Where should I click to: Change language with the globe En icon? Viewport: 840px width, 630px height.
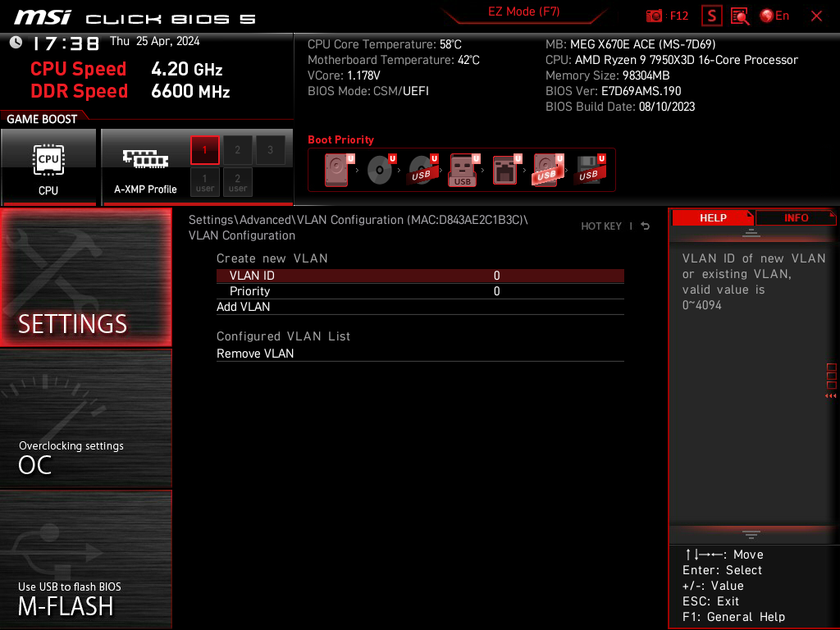tap(774, 16)
